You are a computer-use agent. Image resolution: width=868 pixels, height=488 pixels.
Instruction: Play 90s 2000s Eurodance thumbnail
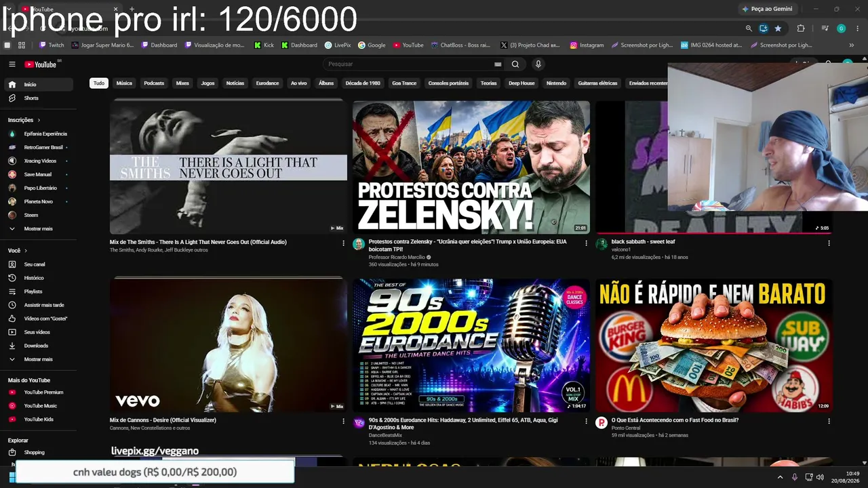pyautogui.click(x=471, y=345)
